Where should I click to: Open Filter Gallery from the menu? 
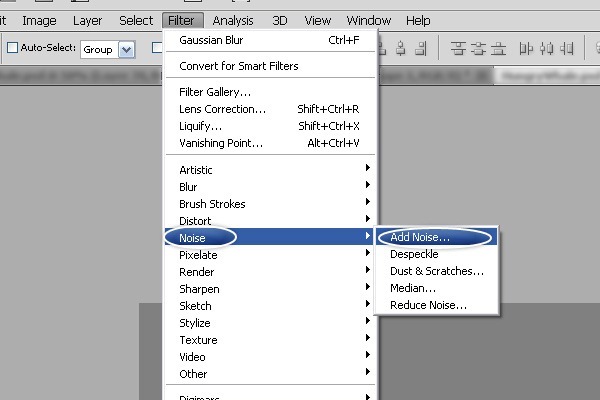pyautogui.click(x=214, y=92)
